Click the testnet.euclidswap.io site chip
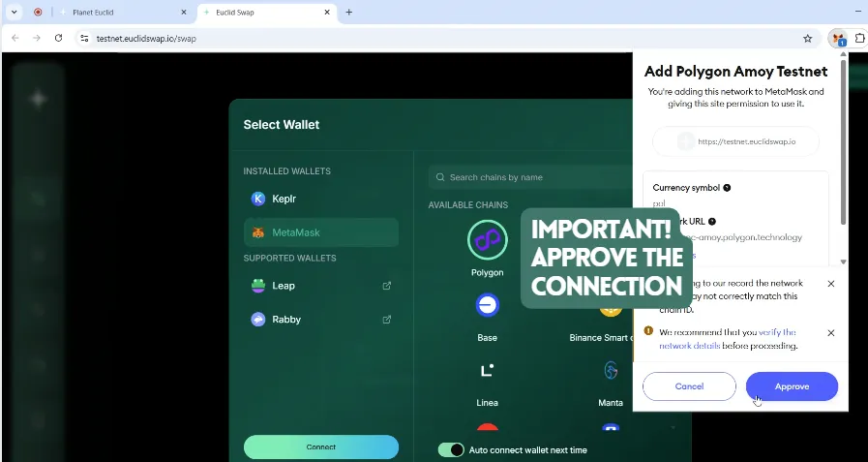The width and height of the screenshot is (868, 462). pyautogui.click(x=735, y=141)
